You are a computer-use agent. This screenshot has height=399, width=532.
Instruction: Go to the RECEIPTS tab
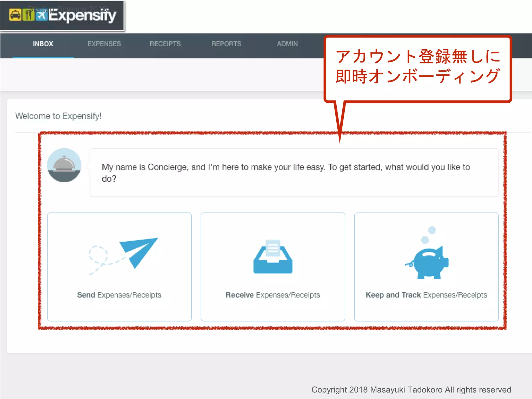click(x=165, y=44)
